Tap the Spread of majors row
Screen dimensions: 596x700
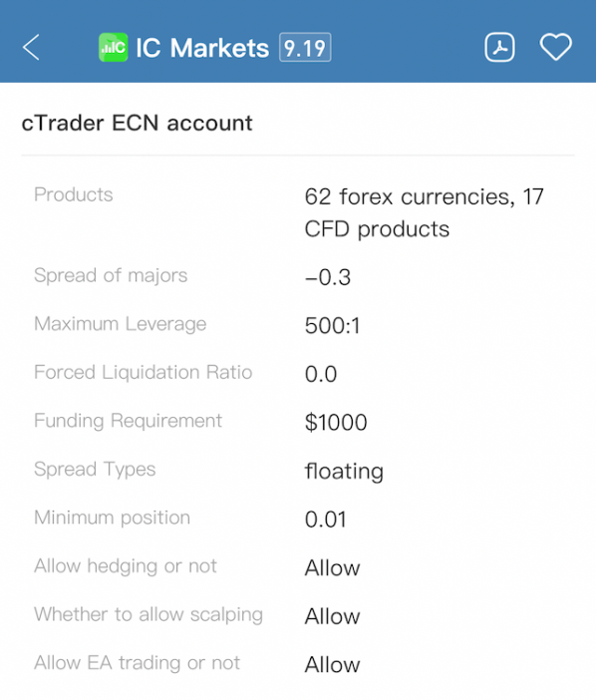[x=298, y=276]
